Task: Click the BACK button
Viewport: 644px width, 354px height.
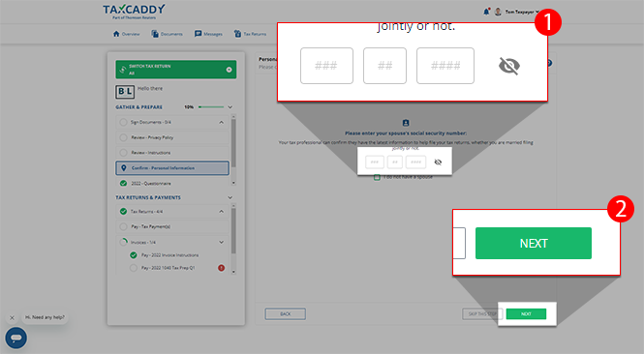Action: (285, 313)
